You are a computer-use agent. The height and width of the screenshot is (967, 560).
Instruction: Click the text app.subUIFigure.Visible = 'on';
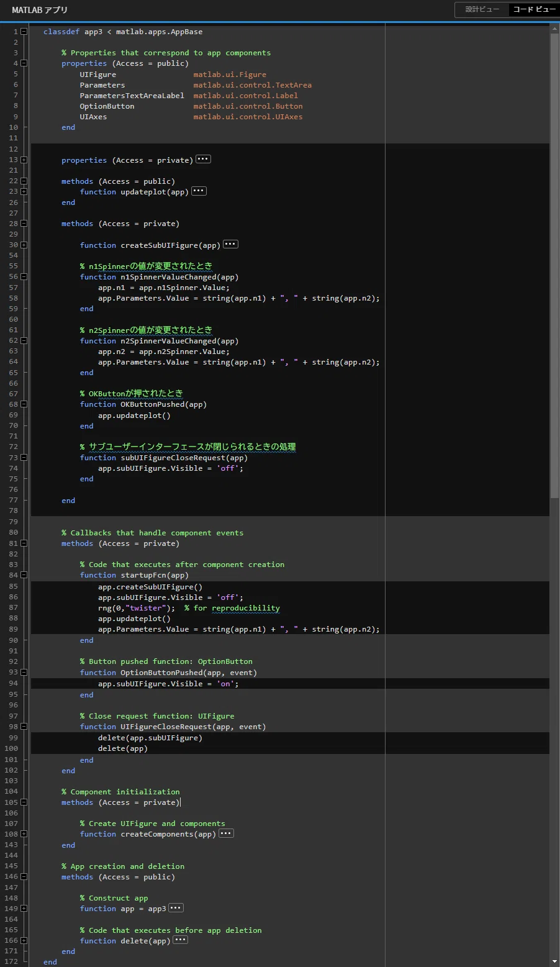(x=168, y=684)
